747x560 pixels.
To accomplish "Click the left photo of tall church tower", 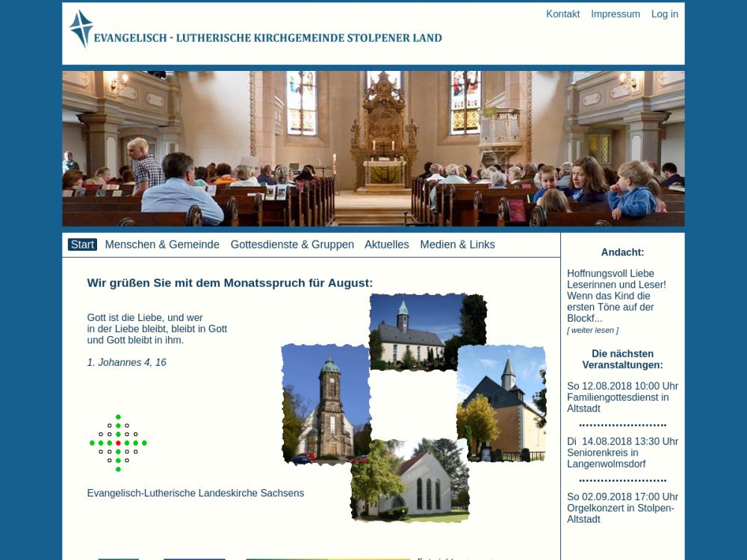I will (326, 403).
